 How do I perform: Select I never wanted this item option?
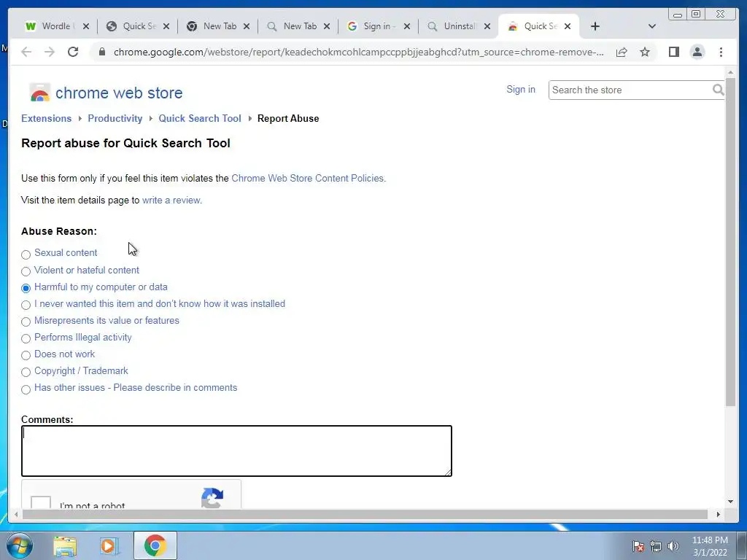(26, 306)
